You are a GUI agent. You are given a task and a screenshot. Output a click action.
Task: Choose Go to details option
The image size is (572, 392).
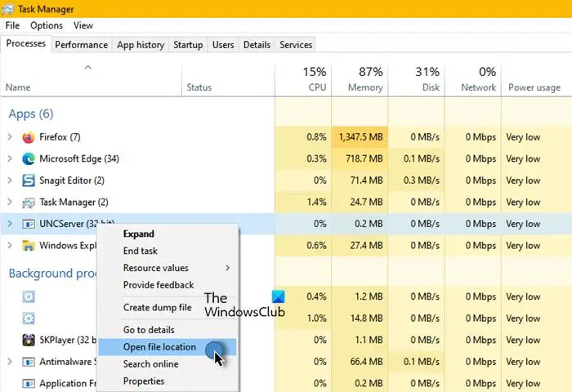tap(168, 330)
